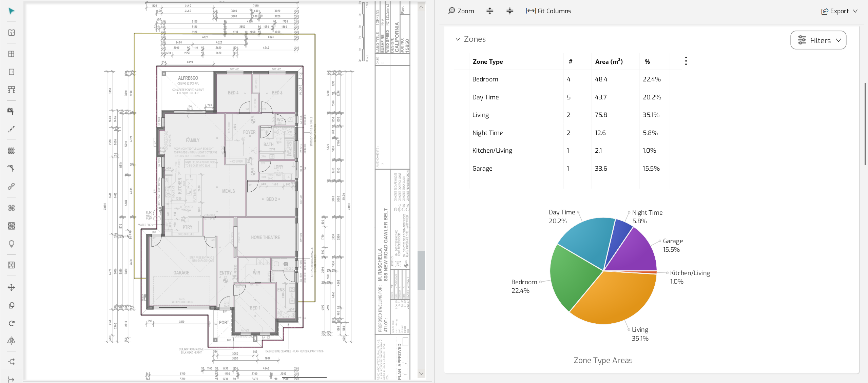The height and width of the screenshot is (383, 868).
Task: Click area value 75.8
Action: click(601, 115)
